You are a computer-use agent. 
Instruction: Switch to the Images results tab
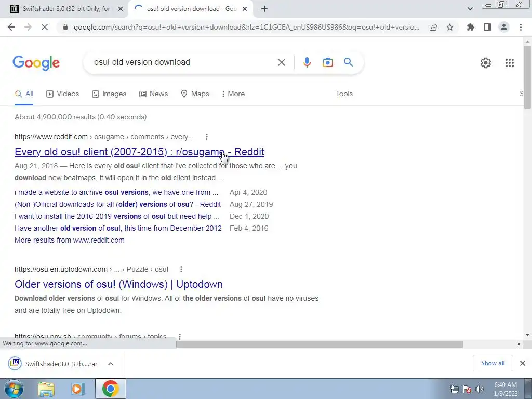pyautogui.click(x=109, y=94)
